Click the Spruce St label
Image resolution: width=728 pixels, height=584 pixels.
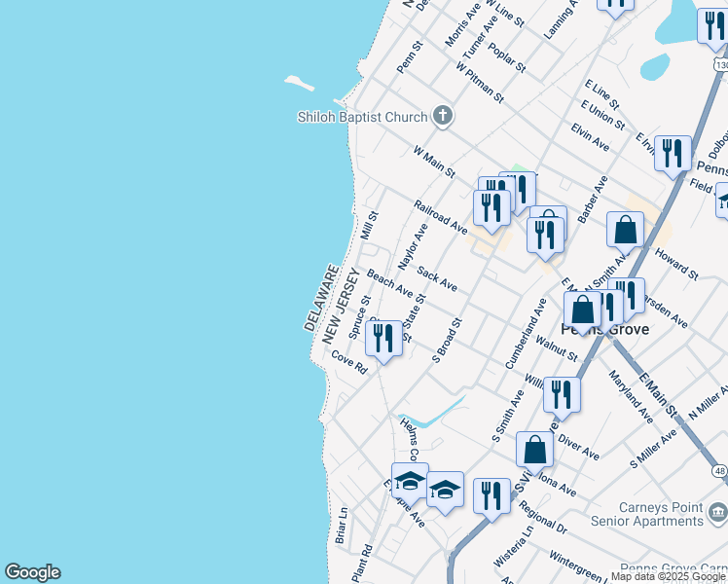pyautogui.click(x=360, y=317)
